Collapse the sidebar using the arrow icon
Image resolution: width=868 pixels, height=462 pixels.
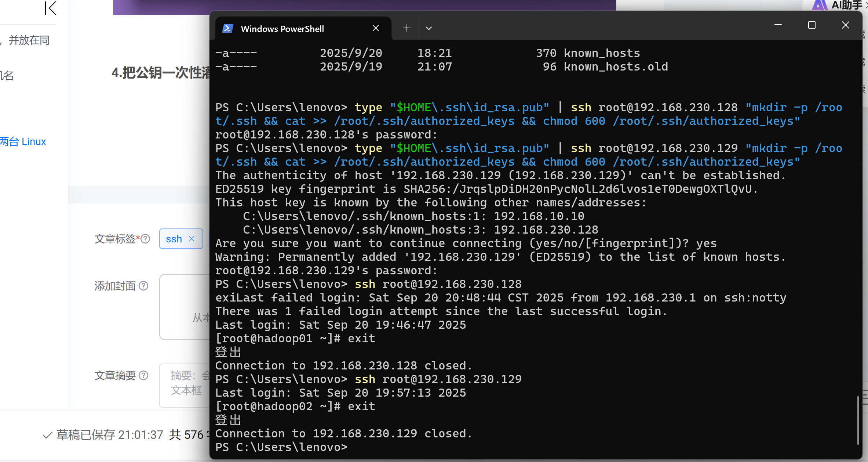(50, 8)
